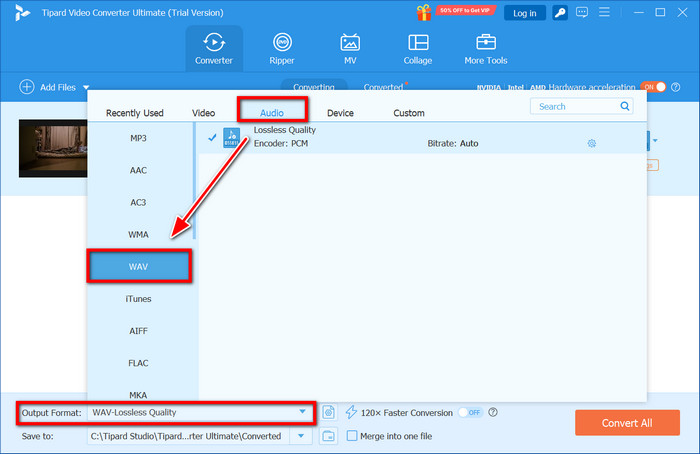Open the feedback message icon
700x454 pixels.
[x=582, y=12]
